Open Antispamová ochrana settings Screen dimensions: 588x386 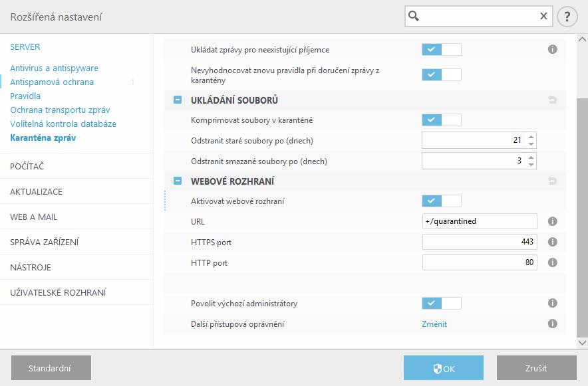[x=52, y=82]
